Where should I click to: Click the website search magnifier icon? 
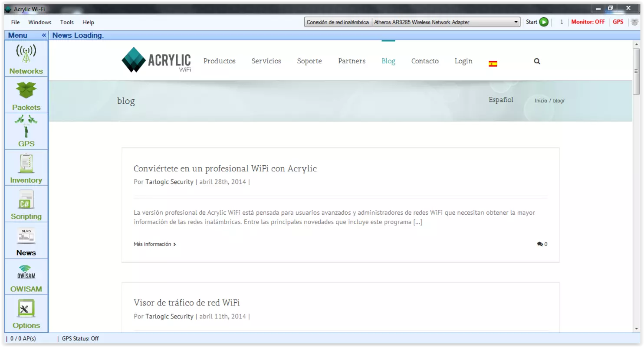point(537,62)
